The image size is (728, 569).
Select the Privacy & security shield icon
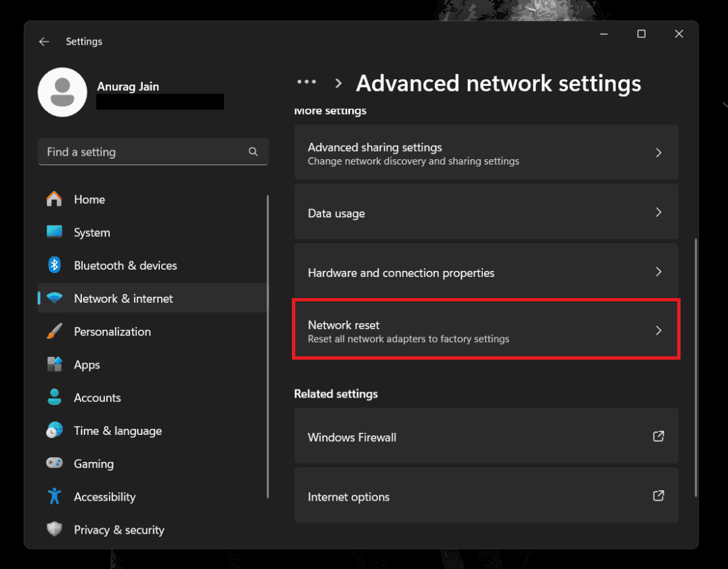(x=53, y=530)
